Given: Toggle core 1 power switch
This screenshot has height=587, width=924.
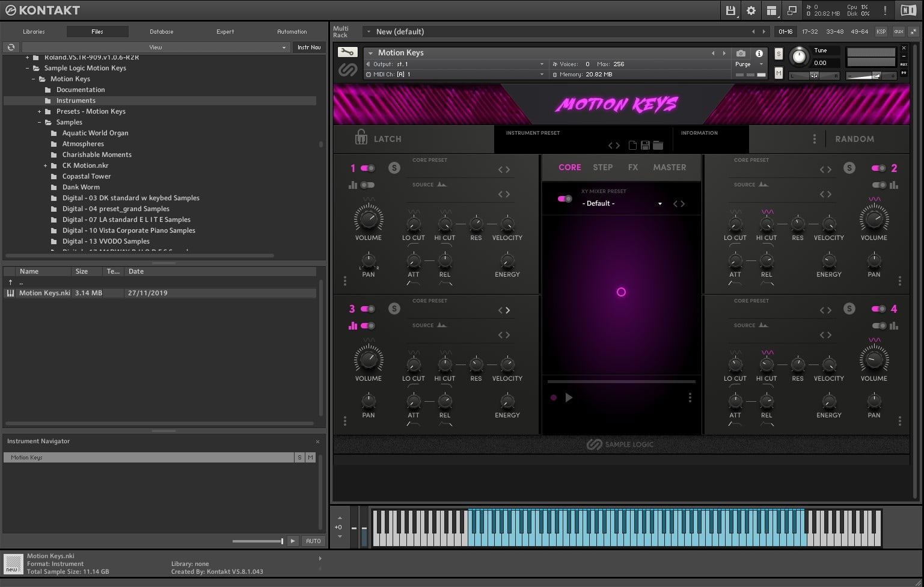Looking at the screenshot, I should [x=368, y=168].
